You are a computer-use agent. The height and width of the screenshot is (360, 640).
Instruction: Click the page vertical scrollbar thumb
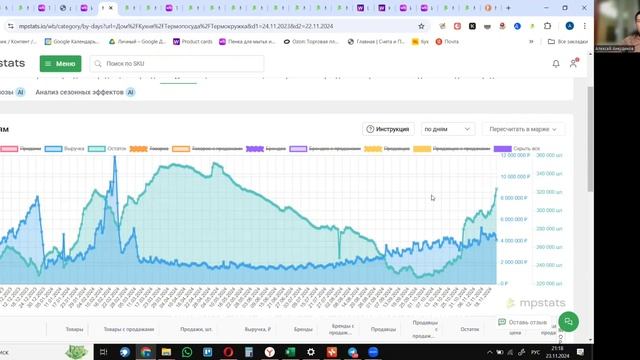pyautogui.click(x=590, y=139)
